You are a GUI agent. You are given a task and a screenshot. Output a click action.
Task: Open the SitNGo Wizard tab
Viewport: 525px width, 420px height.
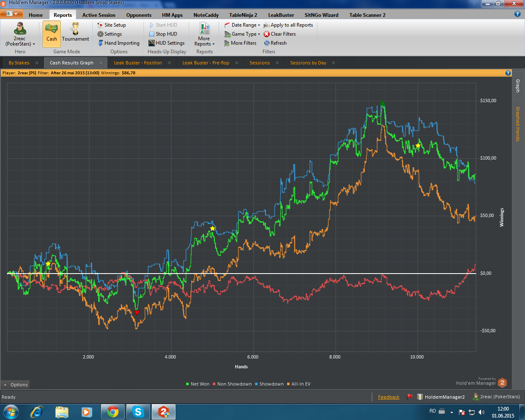[x=322, y=15]
